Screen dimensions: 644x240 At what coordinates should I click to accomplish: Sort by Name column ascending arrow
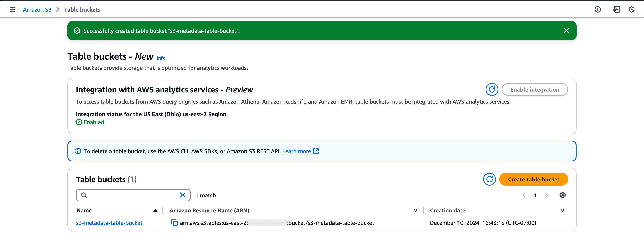pyautogui.click(x=155, y=210)
